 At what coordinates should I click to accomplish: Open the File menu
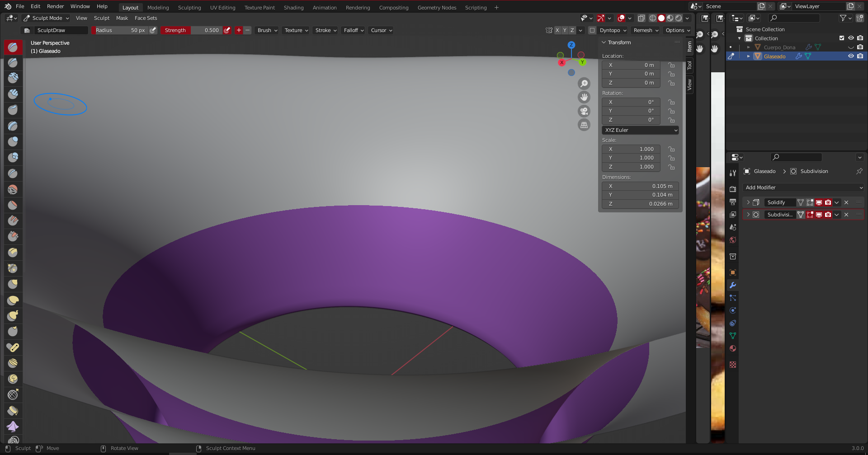pyautogui.click(x=20, y=6)
